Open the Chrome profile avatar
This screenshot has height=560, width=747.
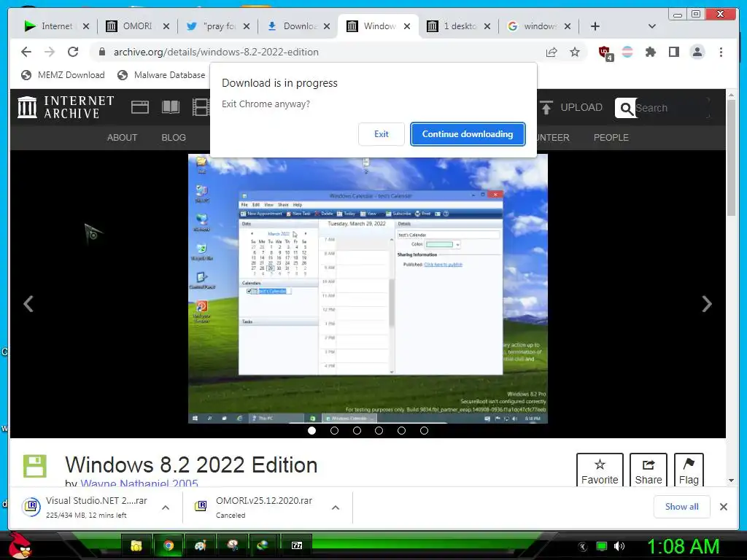(x=697, y=52)
